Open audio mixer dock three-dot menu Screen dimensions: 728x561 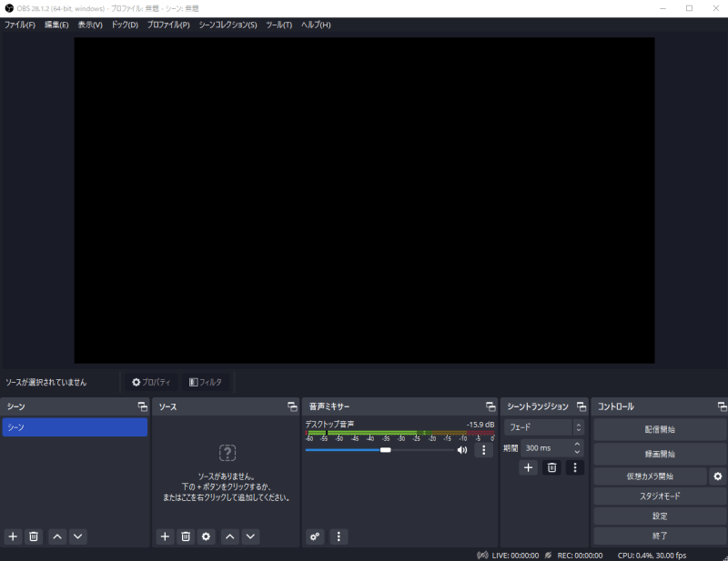point(339,536)
